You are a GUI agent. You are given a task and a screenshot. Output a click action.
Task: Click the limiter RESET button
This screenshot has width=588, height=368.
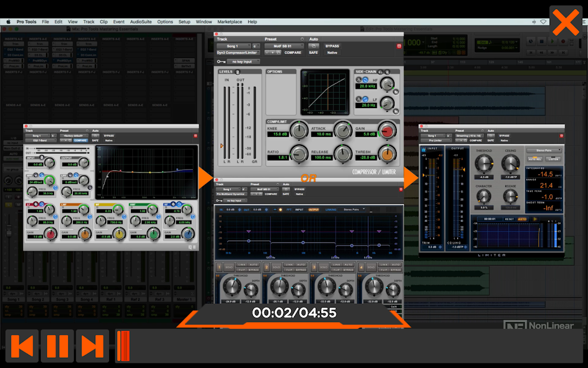[x=509, y=219]
